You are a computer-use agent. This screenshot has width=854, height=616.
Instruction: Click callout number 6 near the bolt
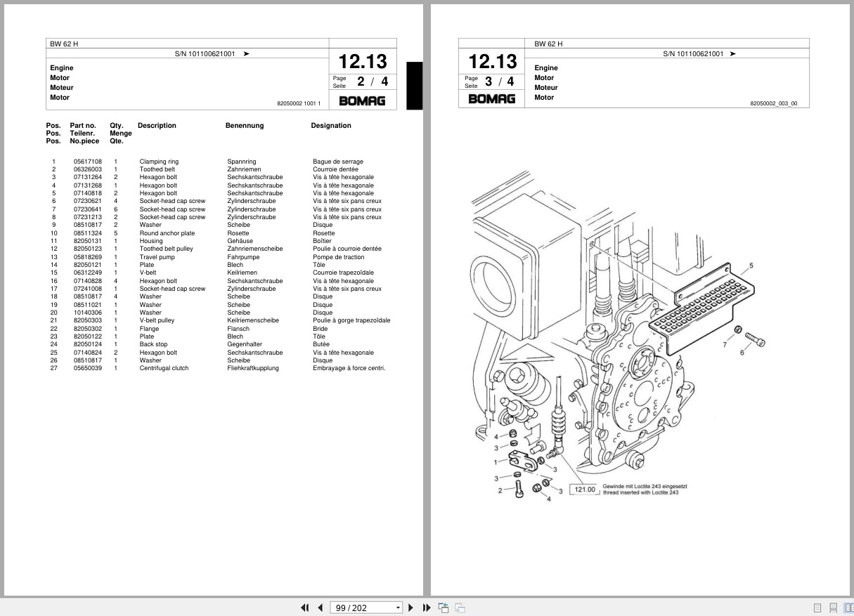click(x=742, y=353)
